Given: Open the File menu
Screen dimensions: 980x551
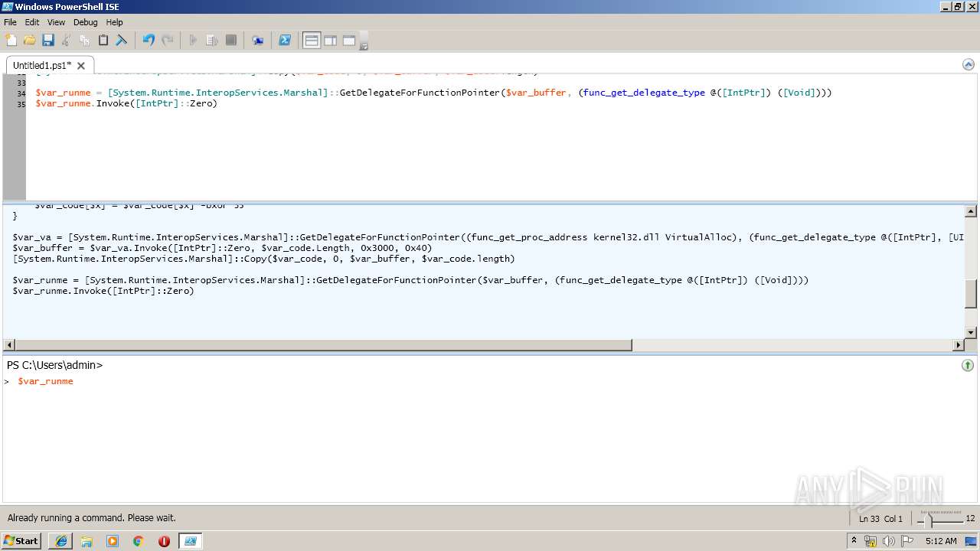Looking at the screenshot, I should click(x=10, y=22).
